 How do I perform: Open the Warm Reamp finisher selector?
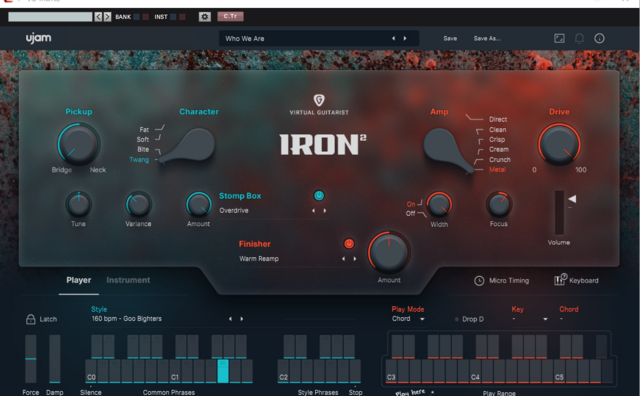259,259
